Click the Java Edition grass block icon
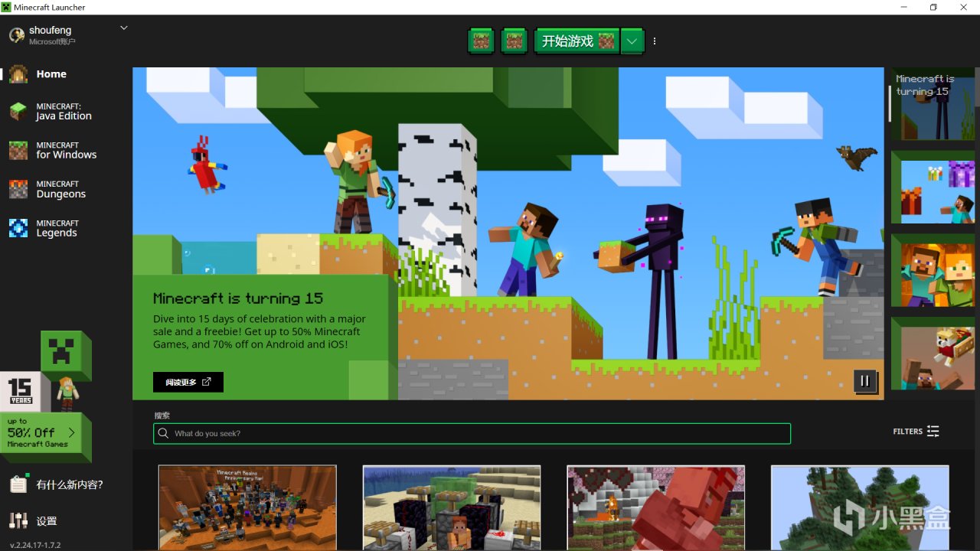 tap(18, 112)
